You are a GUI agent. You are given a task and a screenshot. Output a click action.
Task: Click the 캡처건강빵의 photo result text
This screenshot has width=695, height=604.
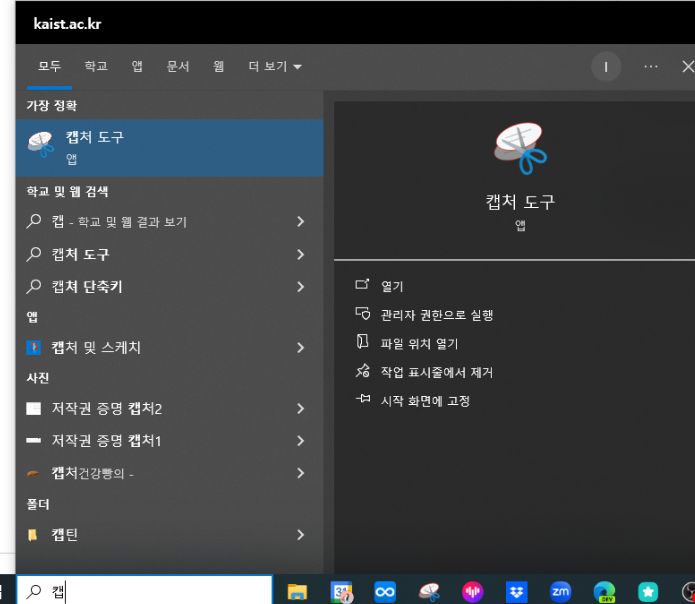92,473
